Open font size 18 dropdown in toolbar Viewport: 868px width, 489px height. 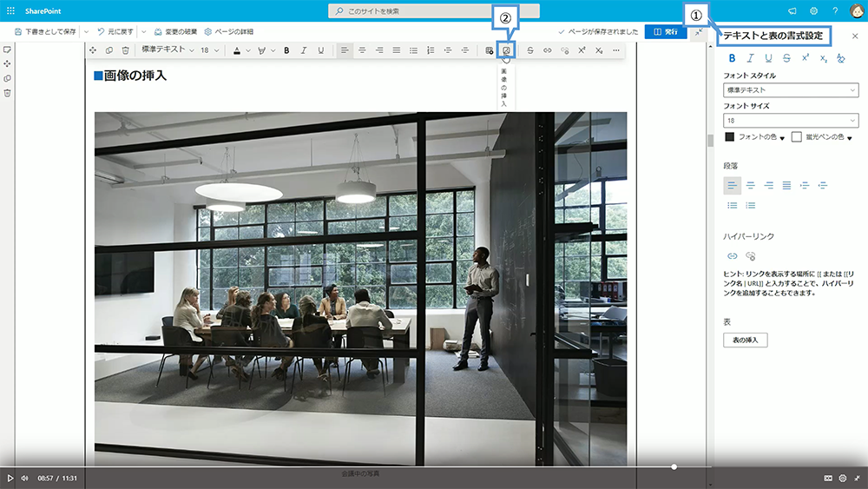pyautogui.click(x=209, y=50)
